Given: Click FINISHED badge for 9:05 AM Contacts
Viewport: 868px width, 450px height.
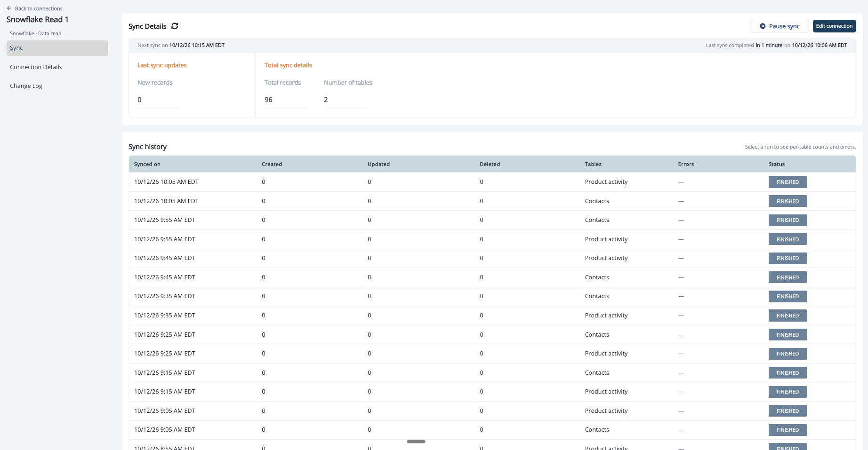Looking at the screenshot, I should click(788, 430).
